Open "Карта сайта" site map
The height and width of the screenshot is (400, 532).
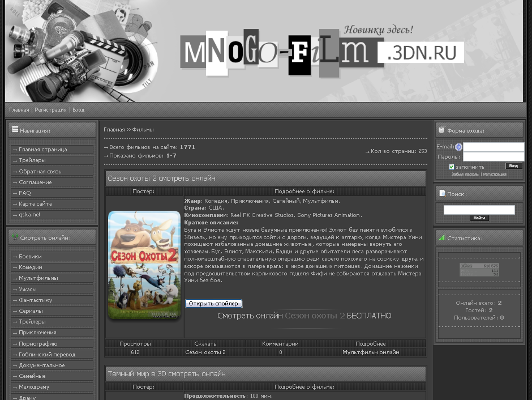(x=52, y=204)
